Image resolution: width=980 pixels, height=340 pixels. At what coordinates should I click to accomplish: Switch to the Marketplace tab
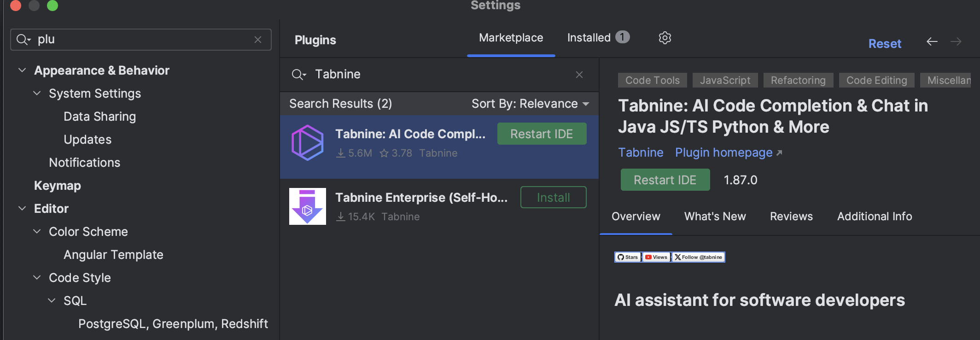pyautogui.click(x=511, y=38)
